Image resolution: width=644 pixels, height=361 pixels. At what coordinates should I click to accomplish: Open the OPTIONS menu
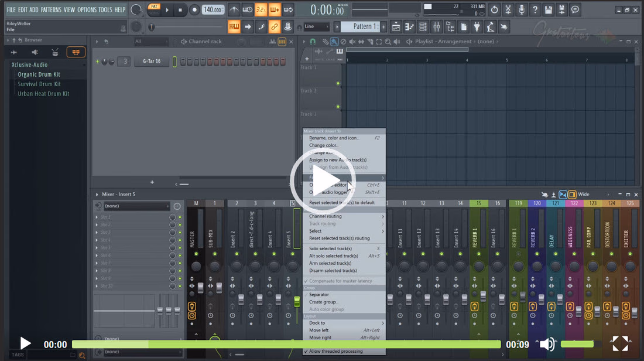87,9
